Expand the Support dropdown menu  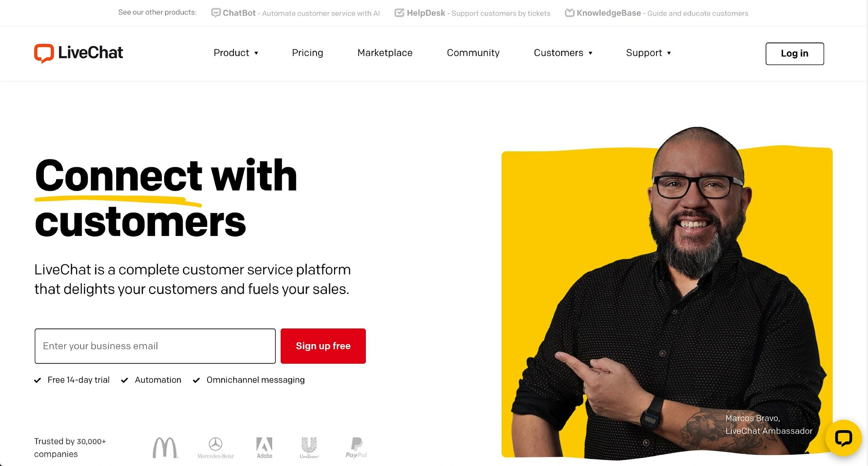pyautogui.click(x=649, y=53)
